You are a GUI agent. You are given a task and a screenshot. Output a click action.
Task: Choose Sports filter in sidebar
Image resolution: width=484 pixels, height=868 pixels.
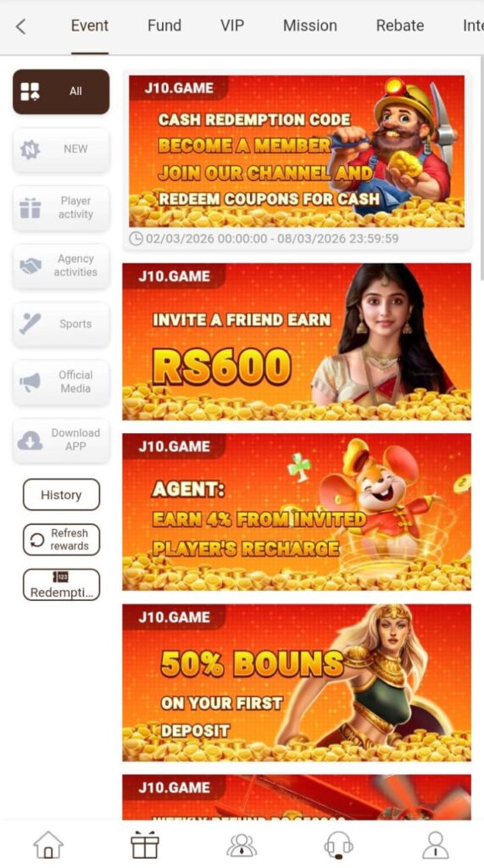pyautogui.click(x=61, y=324)
